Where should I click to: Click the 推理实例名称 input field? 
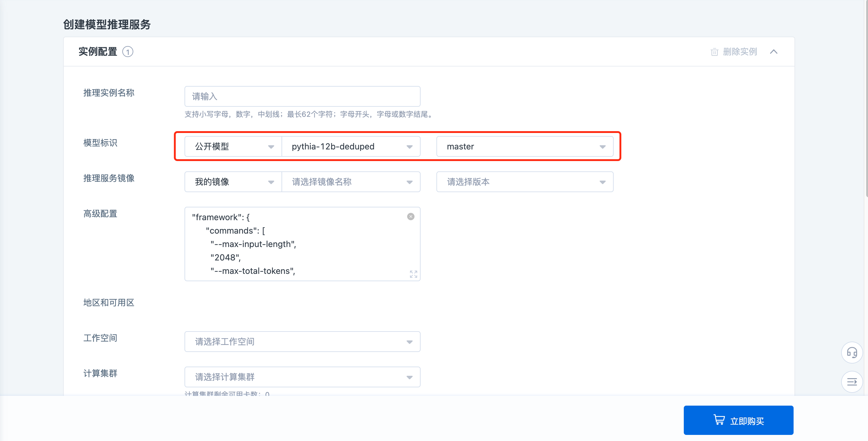coord(302,96)
